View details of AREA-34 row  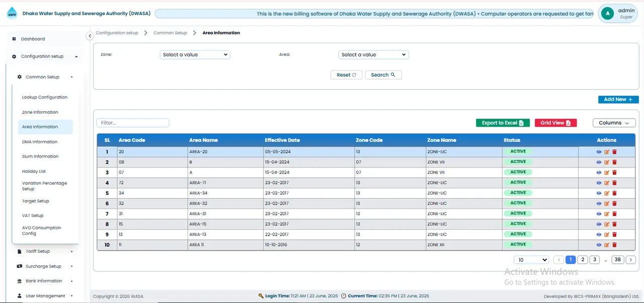[599, 193]
